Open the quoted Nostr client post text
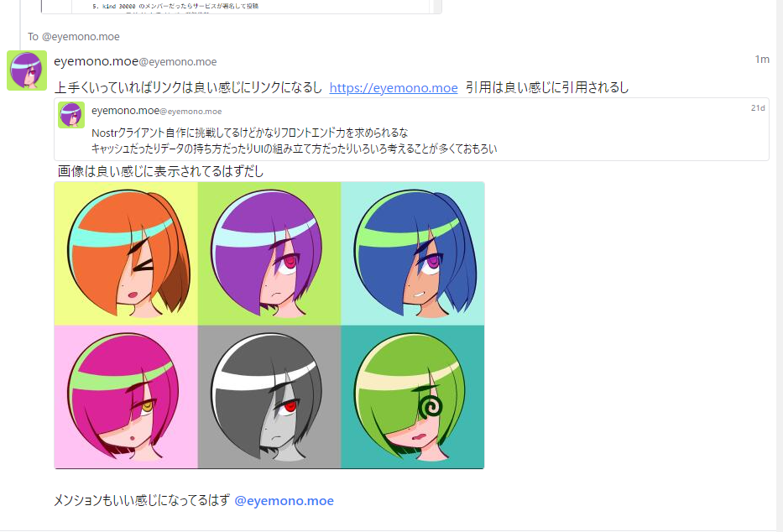The width and height of the screenshot is (783, 532). coord(294,141)
